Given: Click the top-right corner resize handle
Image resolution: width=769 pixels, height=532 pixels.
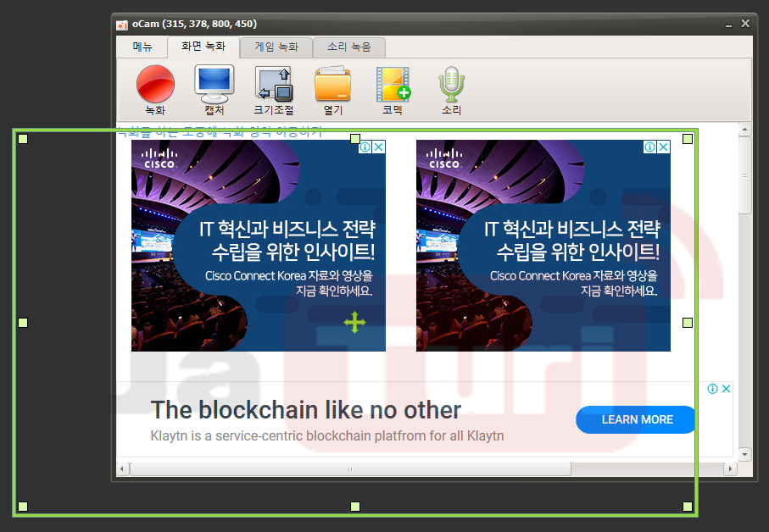Looking at the screenshot, I should 688,139.
